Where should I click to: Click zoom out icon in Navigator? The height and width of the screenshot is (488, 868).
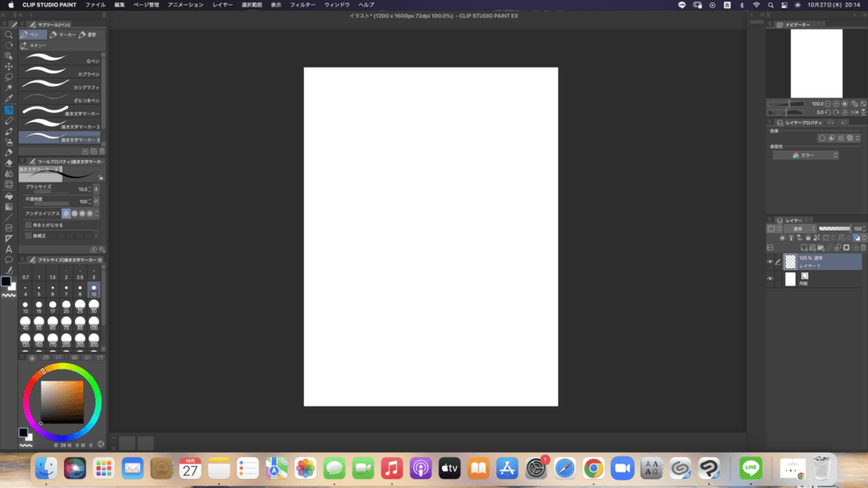pos(828,103)
